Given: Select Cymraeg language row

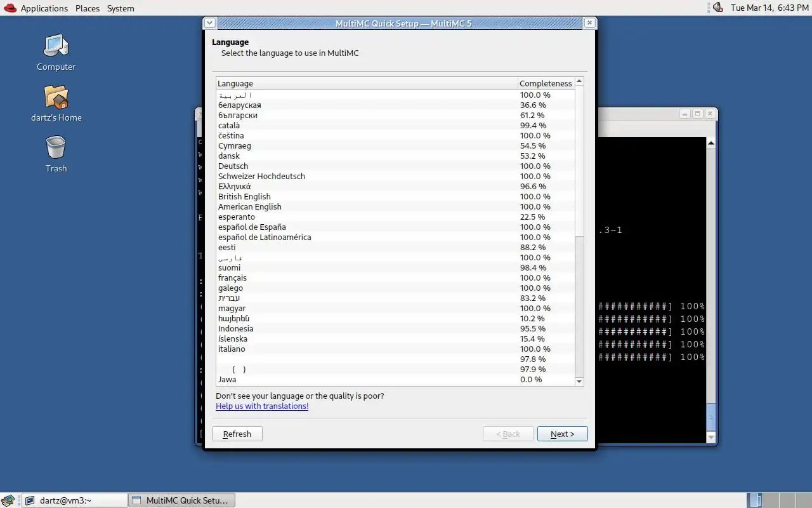Looking at the screenshot, I should pos(395,145).
